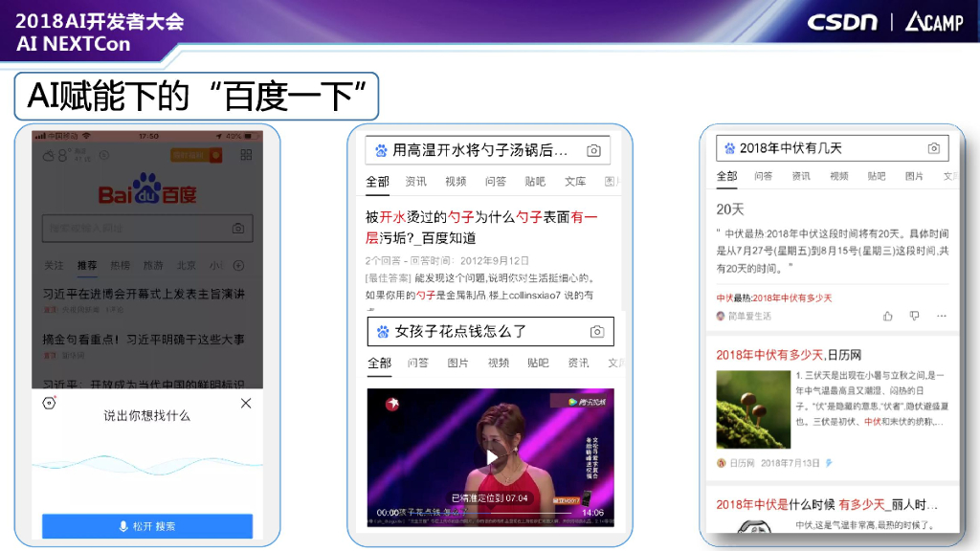Open the result 2018年中伏是什么时候 有多少天

pyautogui.click(x=827, y=505)
